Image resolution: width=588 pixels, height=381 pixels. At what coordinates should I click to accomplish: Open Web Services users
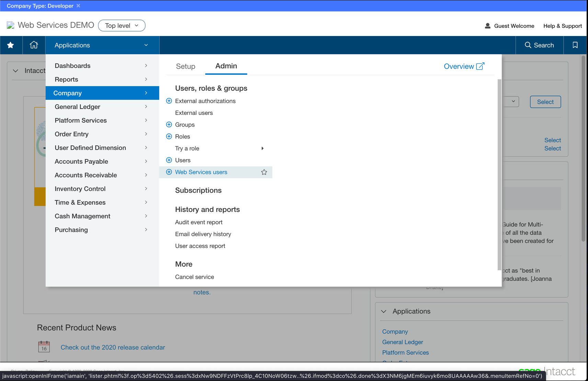click(201, 172)
